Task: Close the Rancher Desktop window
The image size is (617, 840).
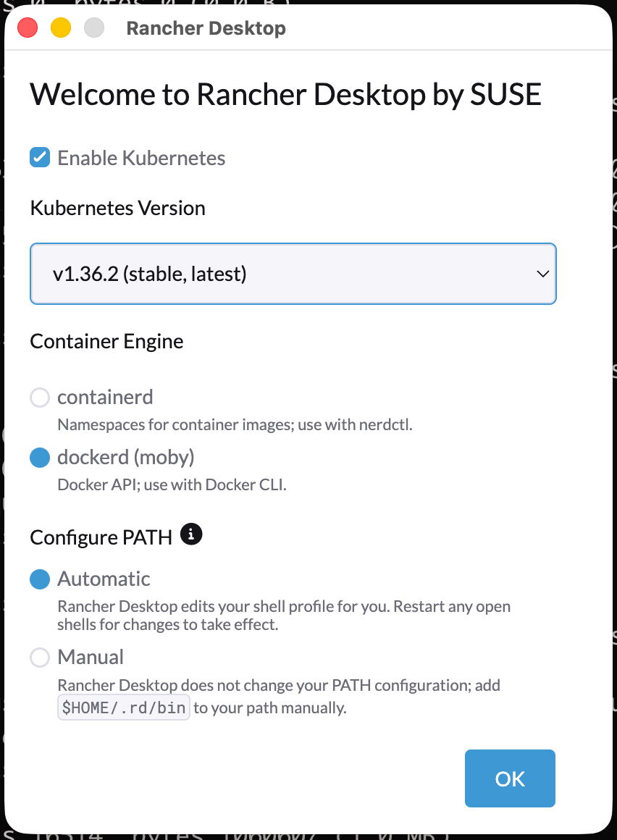Action: coord(28,28)
